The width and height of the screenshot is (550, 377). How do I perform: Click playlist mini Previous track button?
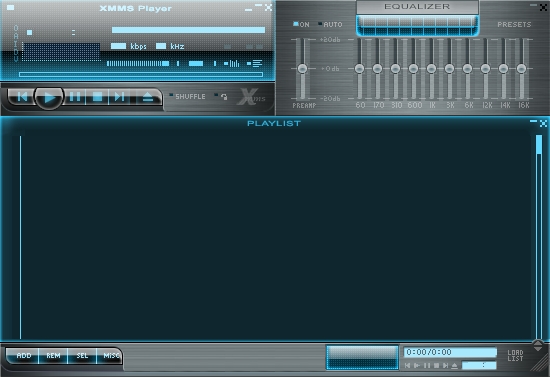coord(407,366)
